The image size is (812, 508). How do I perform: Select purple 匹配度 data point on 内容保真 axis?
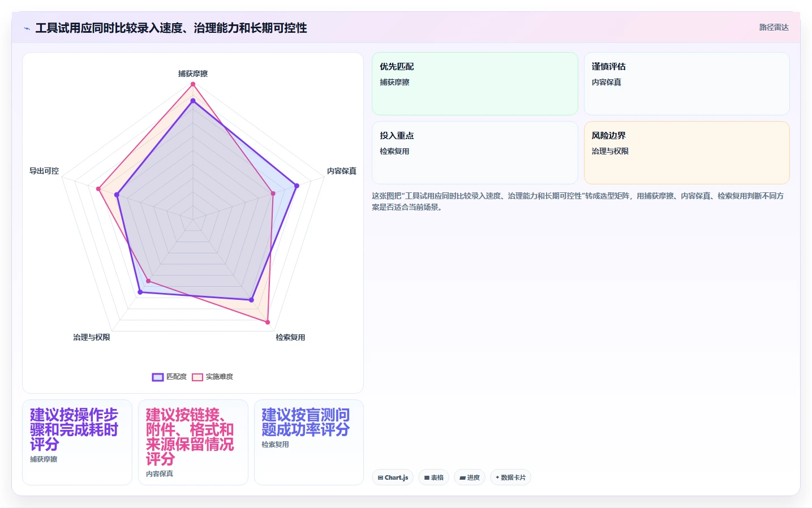click(297, 186)
